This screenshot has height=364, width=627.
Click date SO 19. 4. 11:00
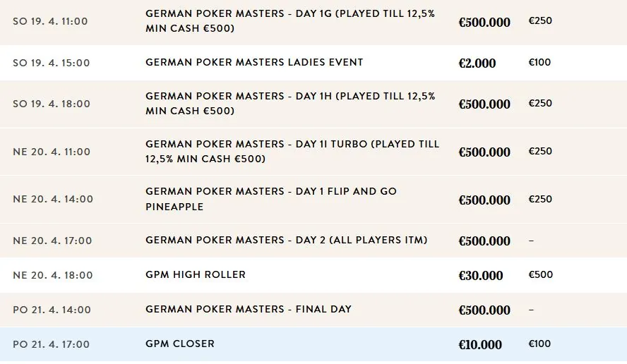[x=50, y=21]
